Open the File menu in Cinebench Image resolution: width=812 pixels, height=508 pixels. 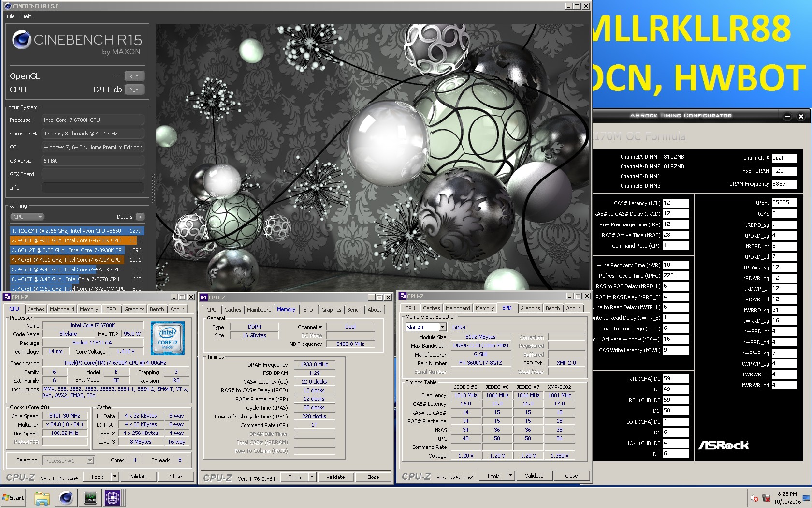click(11, 16)
